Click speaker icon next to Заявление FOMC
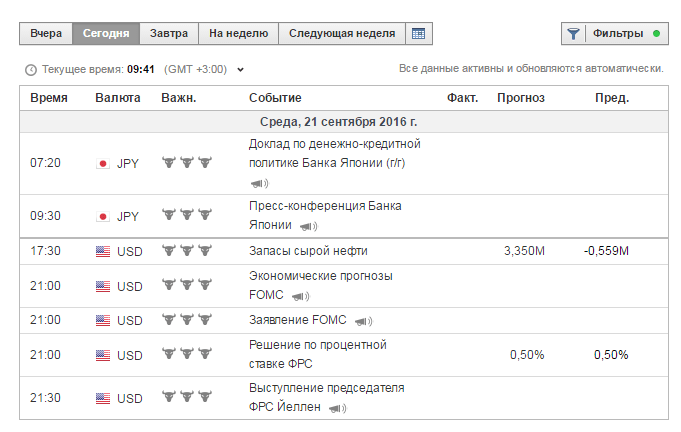The height and width of the screenshot is (432, 681). click(x=364, y=321)
